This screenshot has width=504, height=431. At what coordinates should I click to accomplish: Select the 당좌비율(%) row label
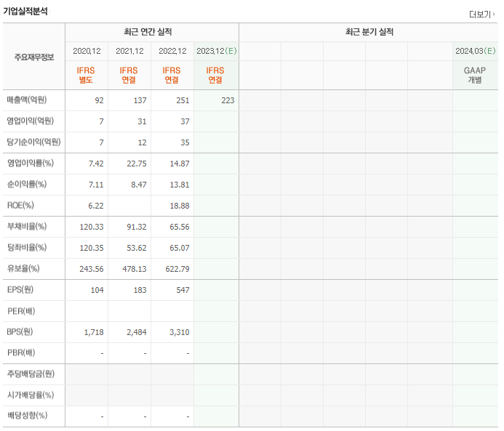(x=27, y=248)
